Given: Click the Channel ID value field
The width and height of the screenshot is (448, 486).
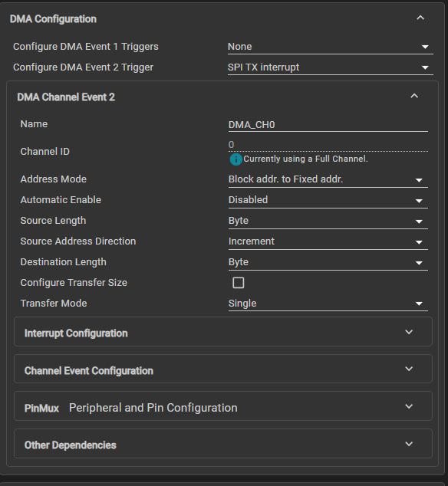Looking at the screenshot, I should [x=328, y=145].
